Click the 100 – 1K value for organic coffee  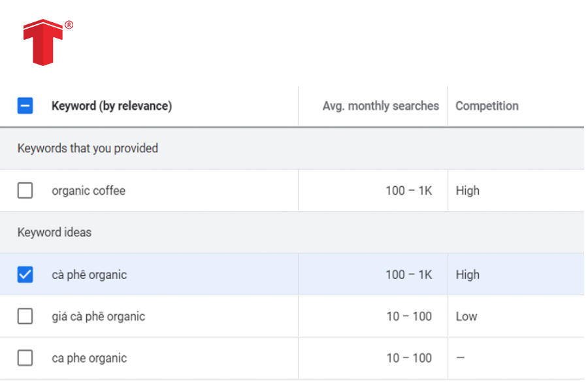tap(409, 191)
